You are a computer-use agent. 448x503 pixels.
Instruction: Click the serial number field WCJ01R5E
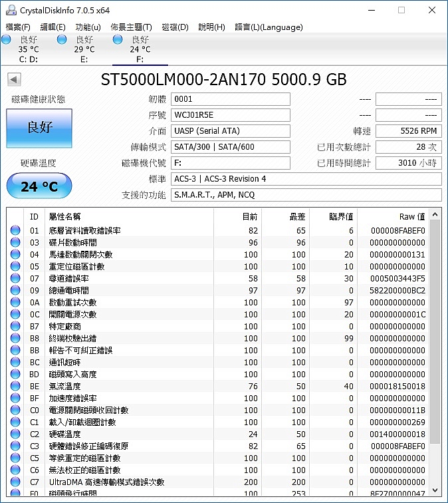(x=231, y=115)
